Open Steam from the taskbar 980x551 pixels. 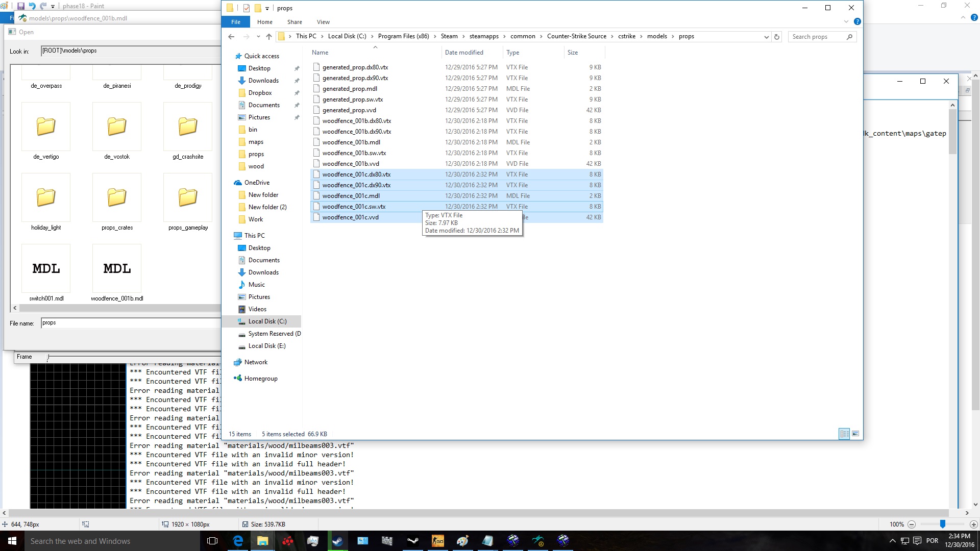point(337,541)
